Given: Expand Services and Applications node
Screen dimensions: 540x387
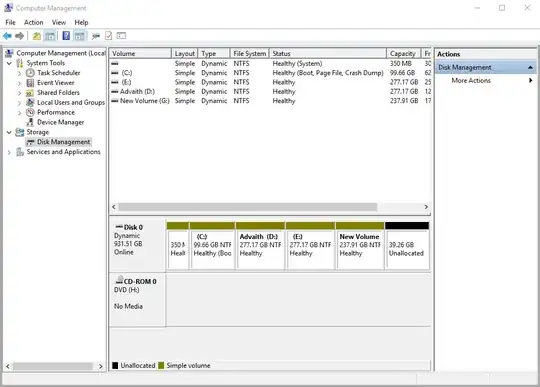Looking at the screenshot, I should point(9,152).
